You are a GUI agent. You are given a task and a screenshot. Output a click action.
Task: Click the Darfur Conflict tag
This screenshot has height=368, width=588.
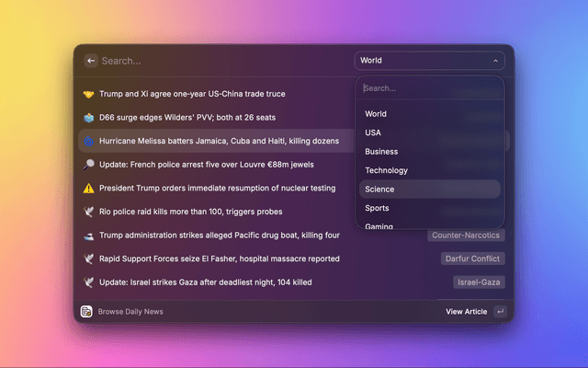point(473,259)
